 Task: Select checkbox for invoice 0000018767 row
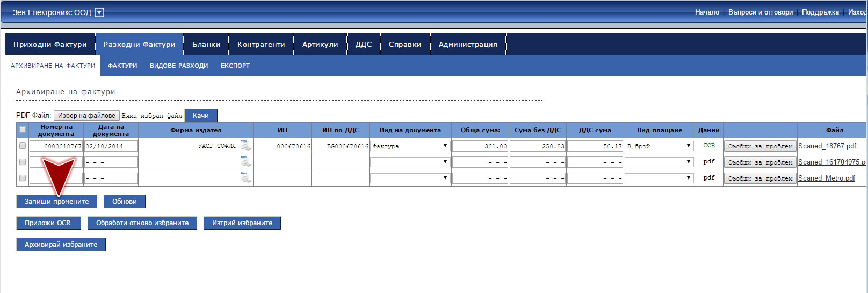[x=23, y=146]
